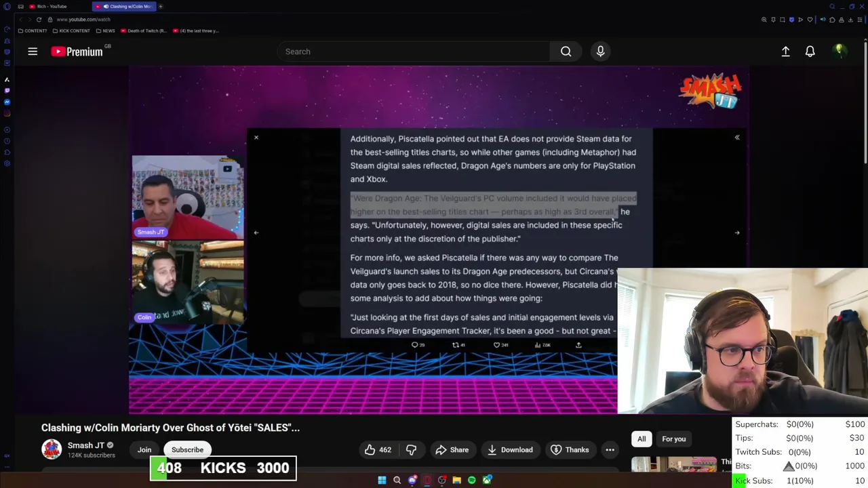The image size is (868, 488).
Task: Open a new browser tab
Action: point(161,6)
